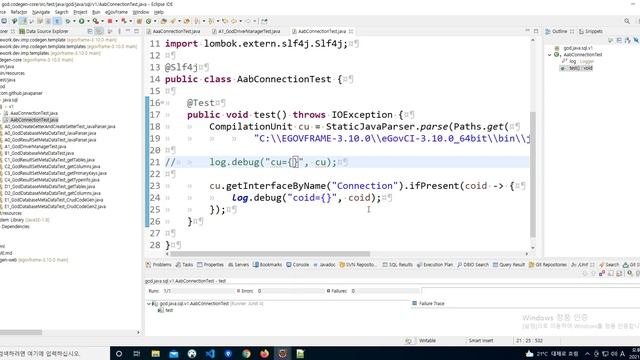Select test() void method in Outline
This screenshot has height=360, width=640.
577,68
